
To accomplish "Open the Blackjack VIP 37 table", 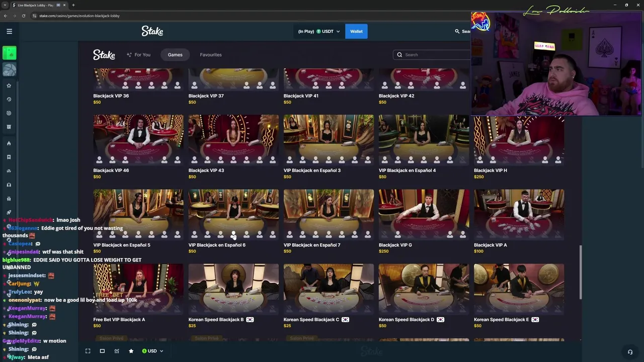I will point(233,86).
